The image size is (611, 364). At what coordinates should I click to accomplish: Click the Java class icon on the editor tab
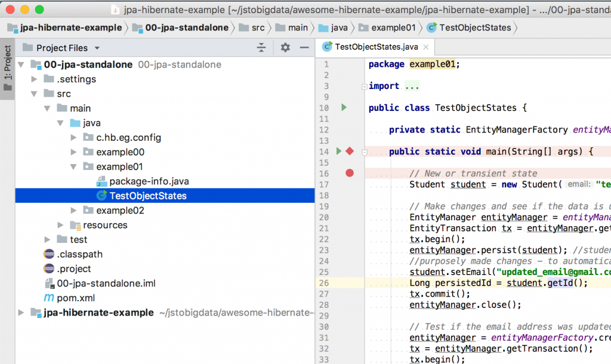pos(327,47)
